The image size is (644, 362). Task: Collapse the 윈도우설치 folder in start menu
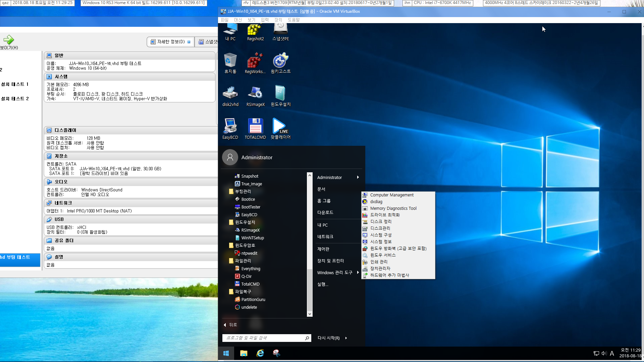(x=242, y=222)
